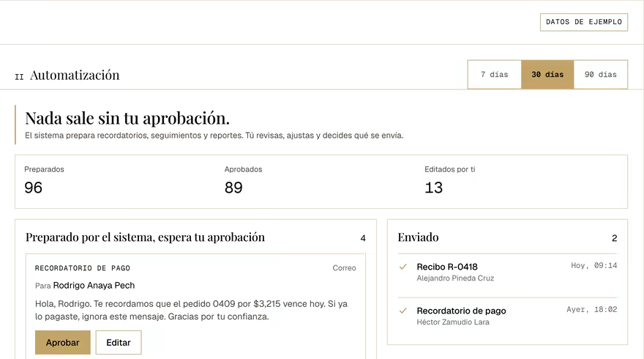Click the Enviado count 2
This screenshot has width=644, height=359.
(x=615, y=238)
